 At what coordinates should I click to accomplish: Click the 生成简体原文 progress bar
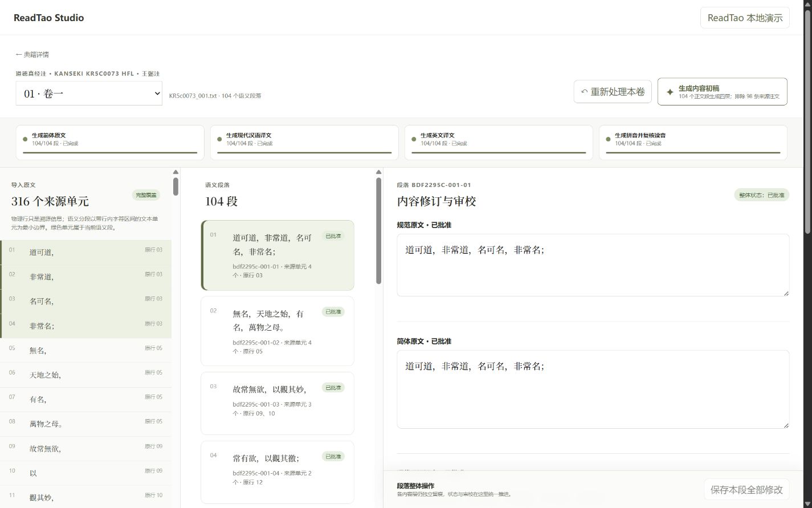click(x=110, y=153)
